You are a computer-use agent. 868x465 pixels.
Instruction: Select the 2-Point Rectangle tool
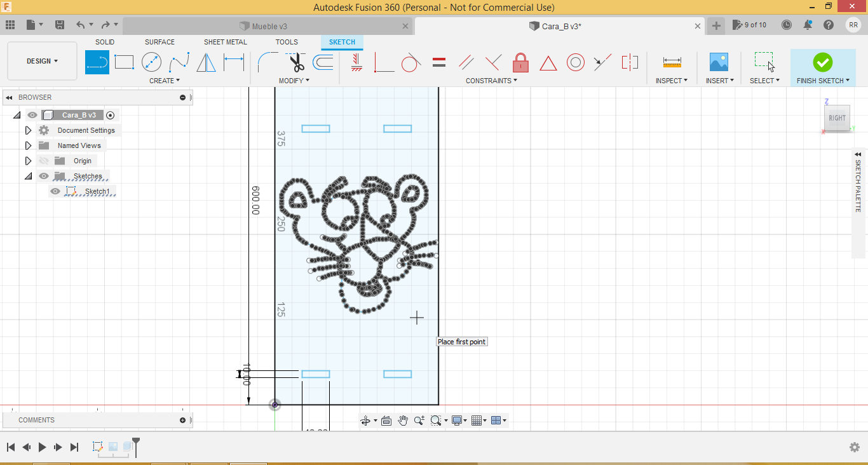[x=124, y=62]
